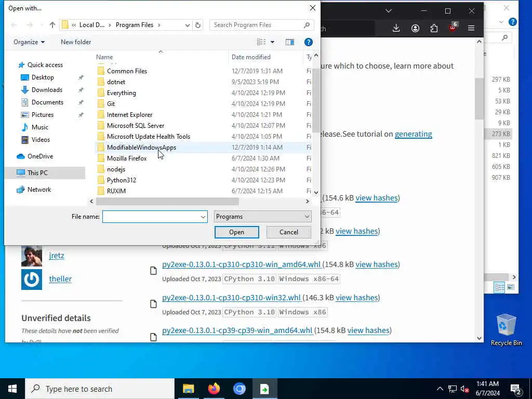This screenshot has width=532, height=399.
Task: Click the theller avatar thumbnail
Action: tap(32, 280)
